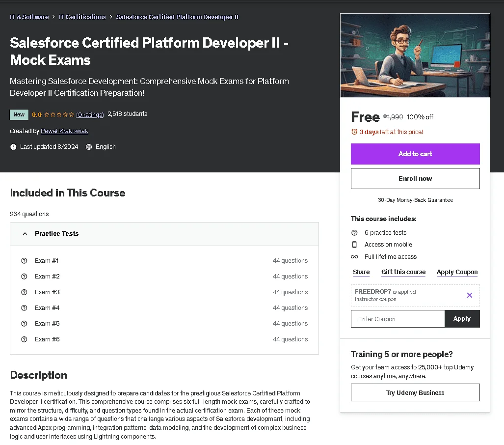Click the Access on mobile text
Viewport: 504px width, 445px height.
coord(388,245)
